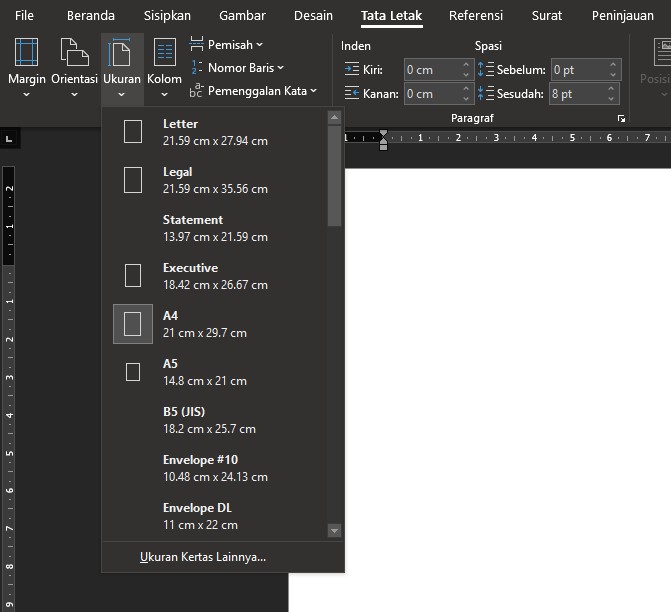
Task: Switch to the Gambar tab
Action: 242,16
